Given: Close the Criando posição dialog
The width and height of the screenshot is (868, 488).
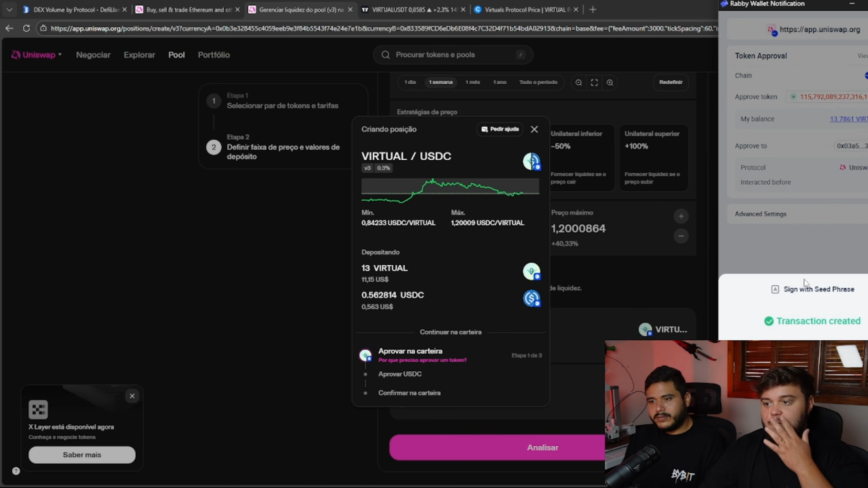Looking at the screenshot, I should click(534, 129).
